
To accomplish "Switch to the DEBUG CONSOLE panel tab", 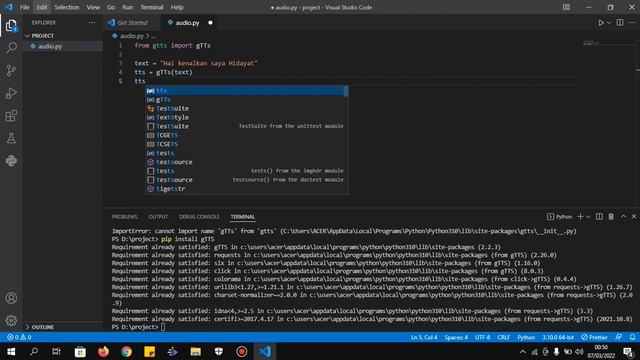I will 199,217.
